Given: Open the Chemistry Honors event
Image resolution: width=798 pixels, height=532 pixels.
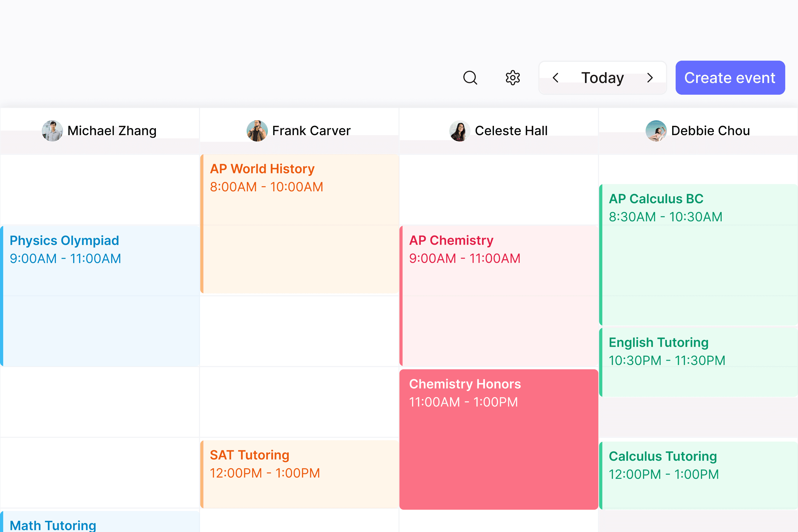Looking at the screenshot, I should tap(499, 439).
